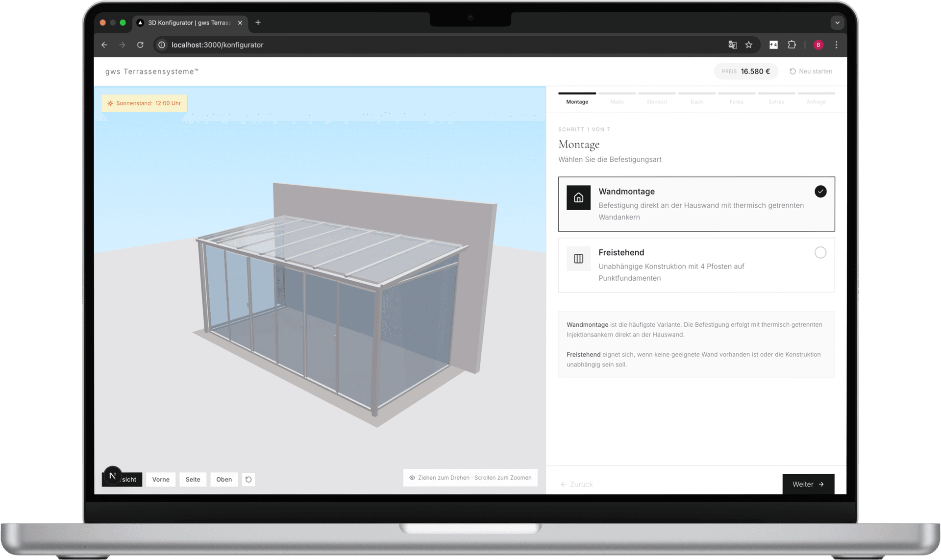Click the Freistehend construction icon
The image size is (941, 560).
coord(578,258)
